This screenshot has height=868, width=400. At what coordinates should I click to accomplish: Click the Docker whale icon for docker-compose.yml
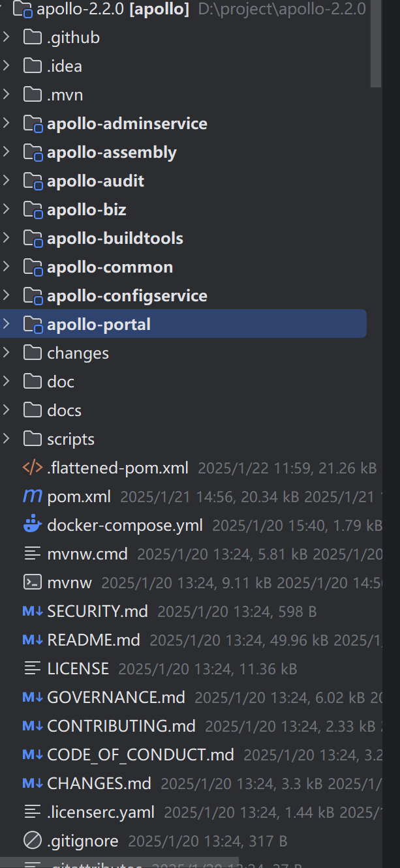(x=31, y=525)
